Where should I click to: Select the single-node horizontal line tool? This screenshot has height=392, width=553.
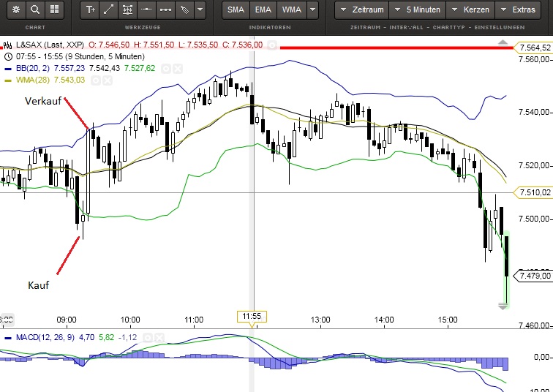click(x=146, y=10)
